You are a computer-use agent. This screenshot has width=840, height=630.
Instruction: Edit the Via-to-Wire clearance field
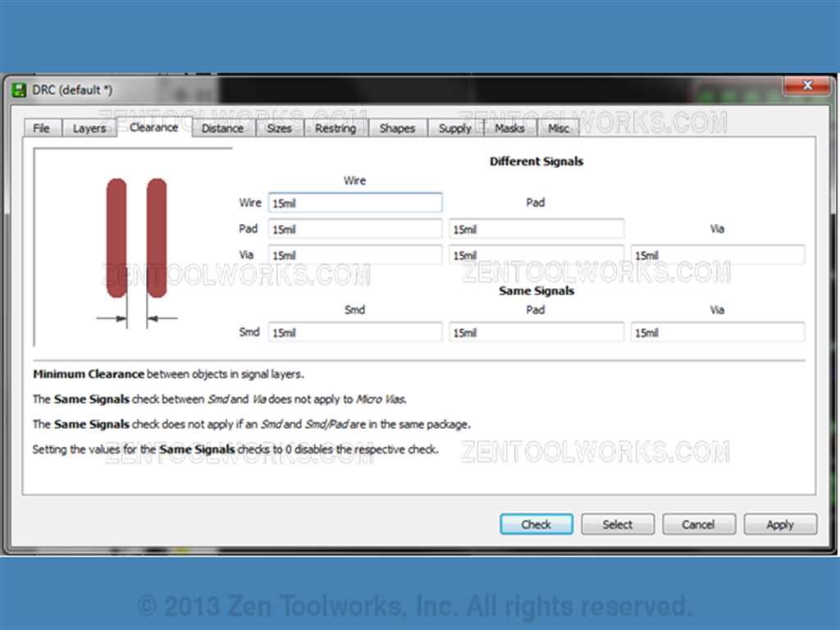(355, 255)
